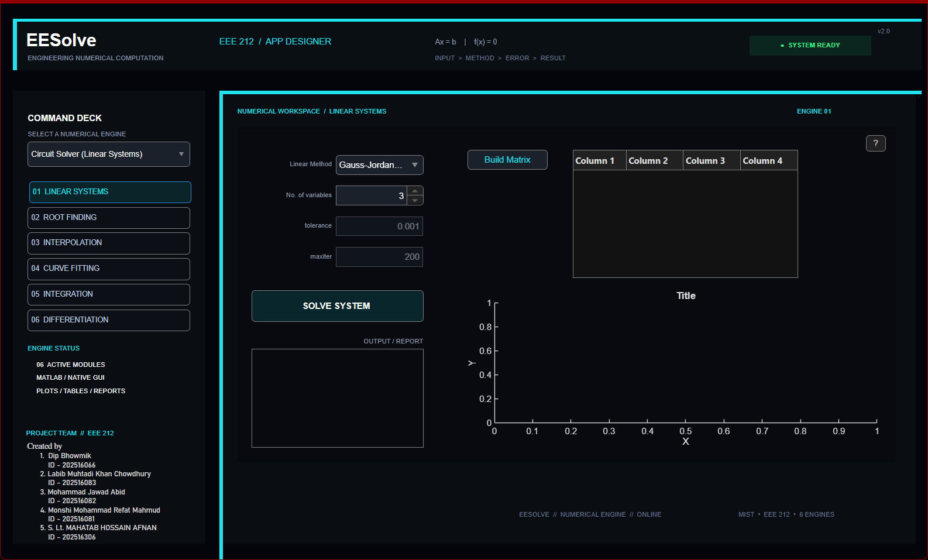The height and width of the screenshot is (560, 928).
Task: Click the System Ready status indicator
Action: pos(810,46)
